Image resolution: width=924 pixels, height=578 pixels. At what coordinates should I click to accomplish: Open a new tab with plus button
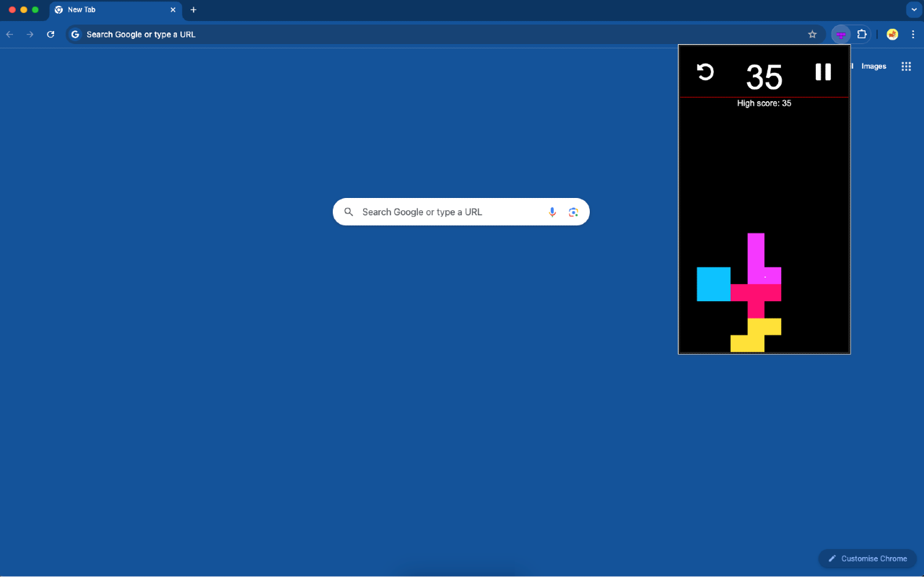coord(193,10)
